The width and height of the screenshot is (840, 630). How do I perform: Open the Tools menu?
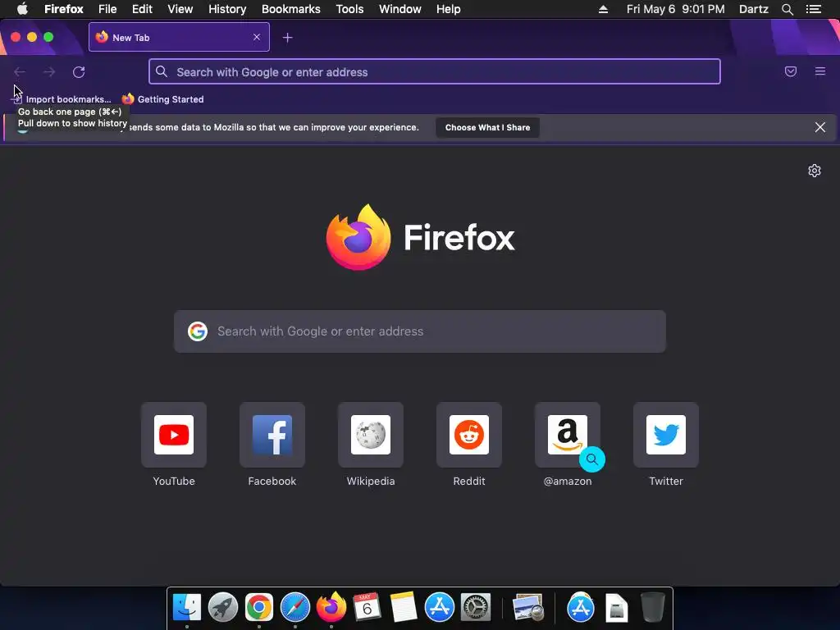(x=349, y=9)
